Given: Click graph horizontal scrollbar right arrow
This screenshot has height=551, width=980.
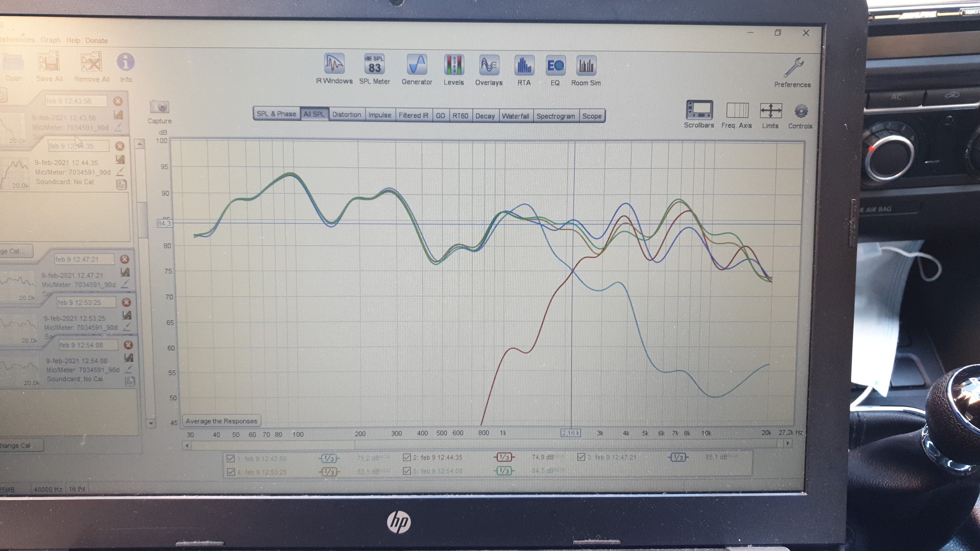Looking at the screenshot, I should pos(788,443).
